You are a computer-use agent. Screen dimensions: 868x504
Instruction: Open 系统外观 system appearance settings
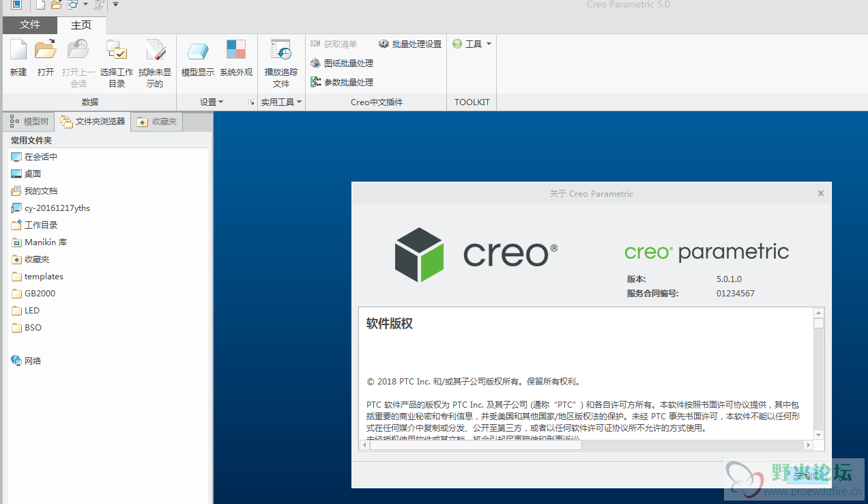pyautogui.click(x=236, y=57)
